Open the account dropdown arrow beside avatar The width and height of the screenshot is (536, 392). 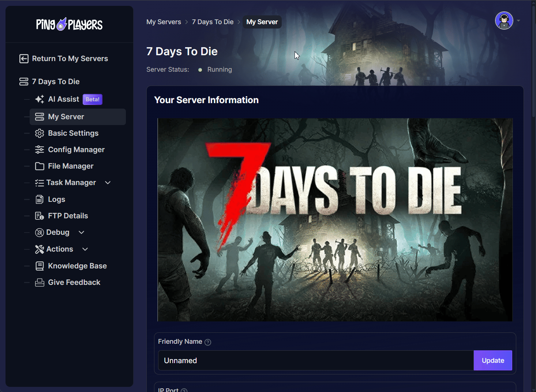[x=518, y=20]
